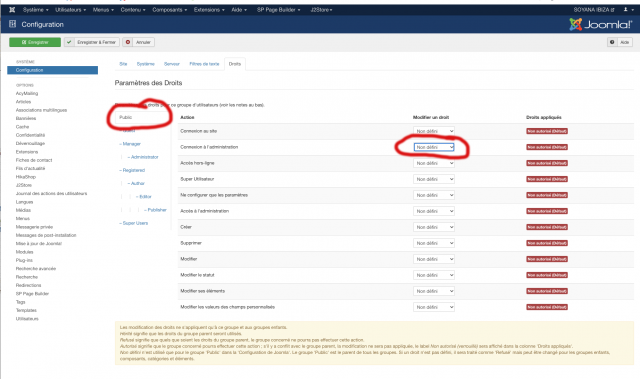
Task: Open Accès à l'administration permission dropdown
Action: coord(434,211)
